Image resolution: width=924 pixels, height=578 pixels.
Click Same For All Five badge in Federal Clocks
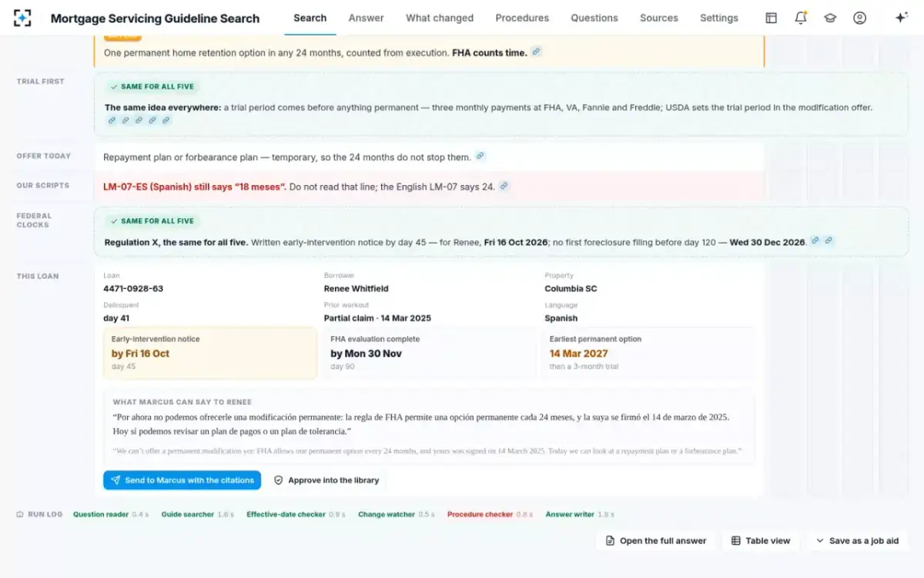(152, 221)
